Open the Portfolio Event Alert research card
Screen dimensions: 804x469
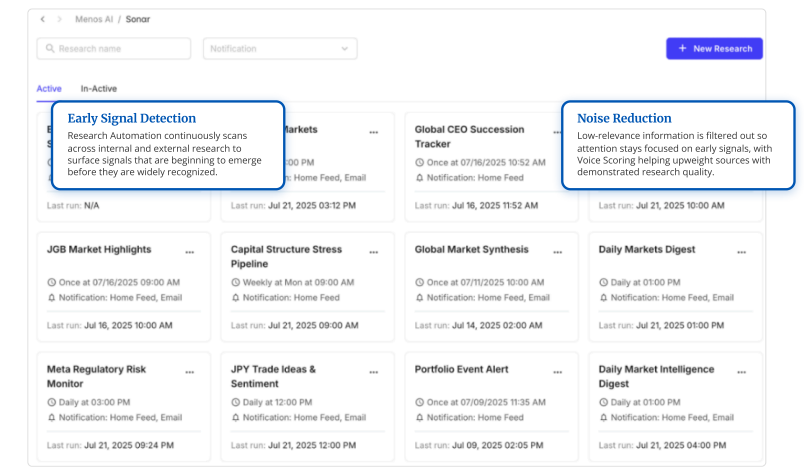coord(461,370)
